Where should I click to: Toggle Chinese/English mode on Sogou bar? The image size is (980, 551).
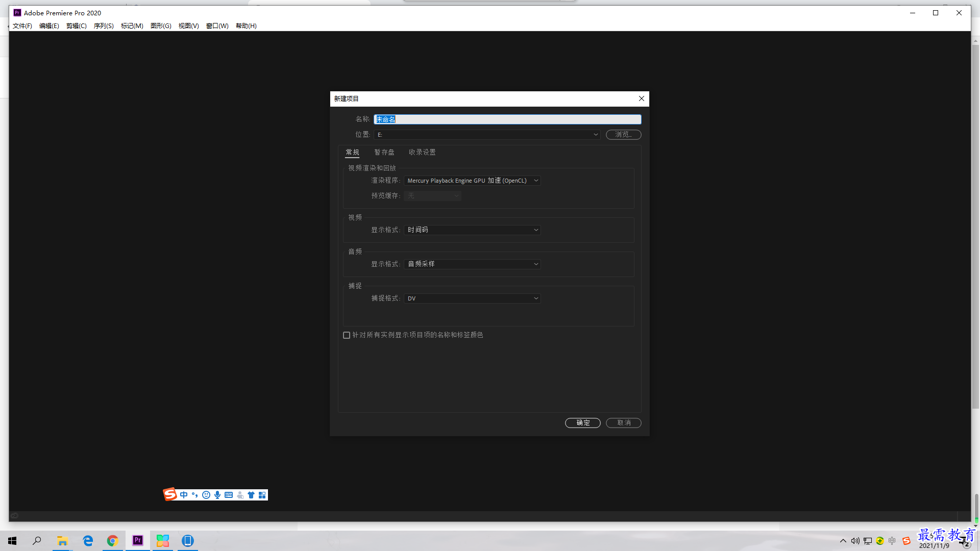(x=184, y=495)
